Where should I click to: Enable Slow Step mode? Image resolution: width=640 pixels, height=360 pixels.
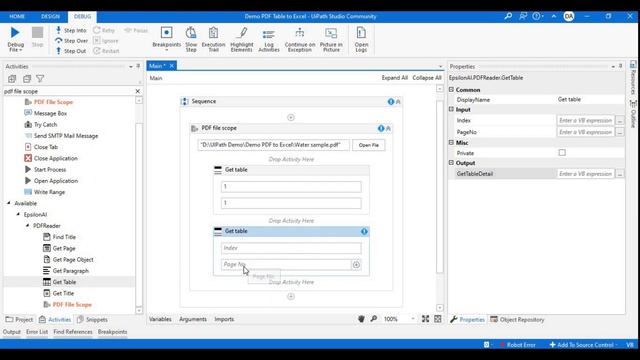(191, 39)
